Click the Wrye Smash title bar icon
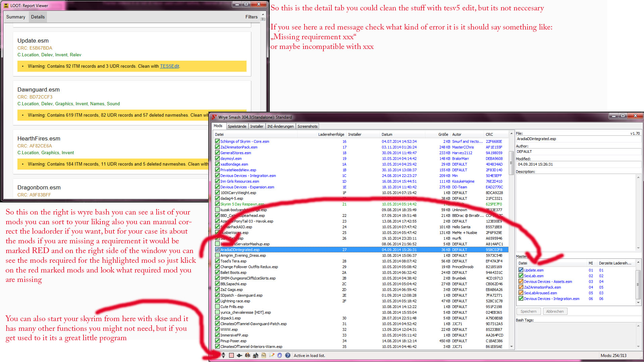 point(214,117)
